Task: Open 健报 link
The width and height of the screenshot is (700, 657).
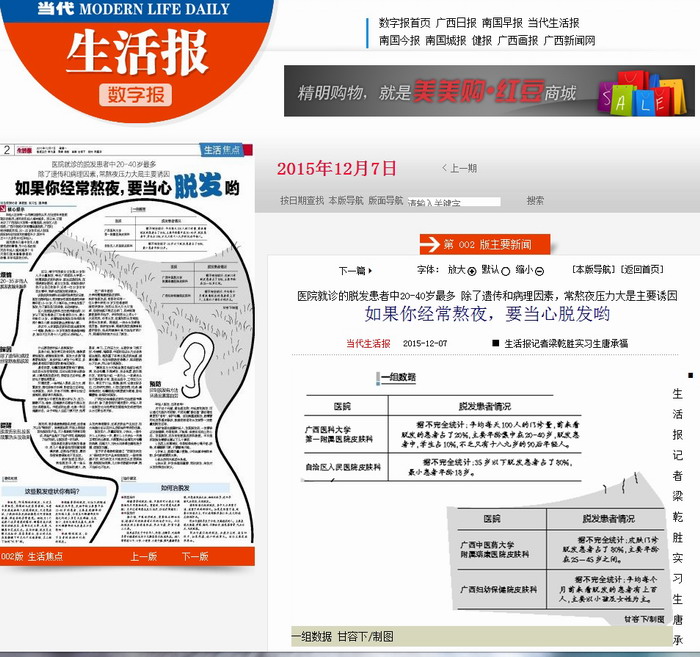Action: coord(482,41)
